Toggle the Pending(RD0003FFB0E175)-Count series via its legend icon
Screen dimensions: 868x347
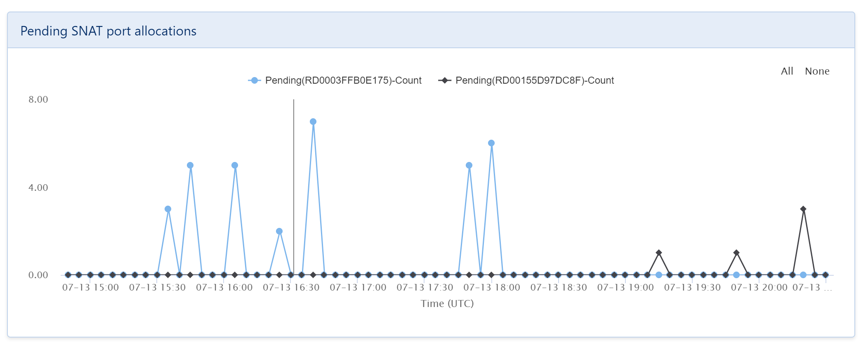(255, 80)
